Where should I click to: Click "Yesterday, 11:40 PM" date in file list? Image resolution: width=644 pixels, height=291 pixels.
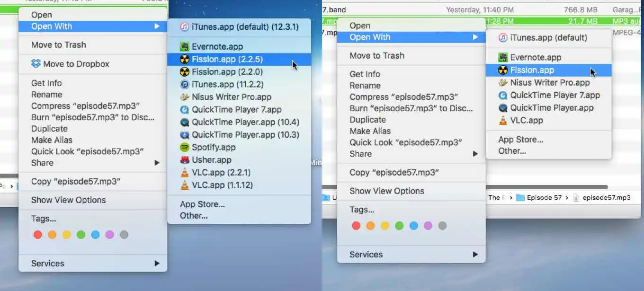480,9
